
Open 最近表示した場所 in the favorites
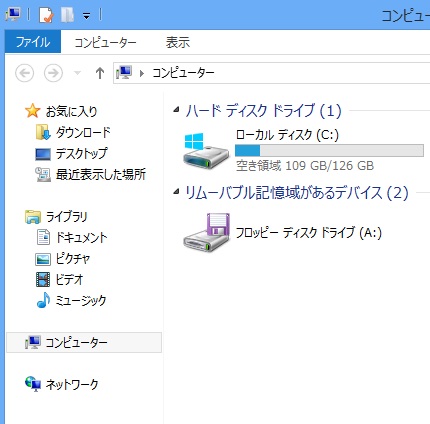point(101,174)
